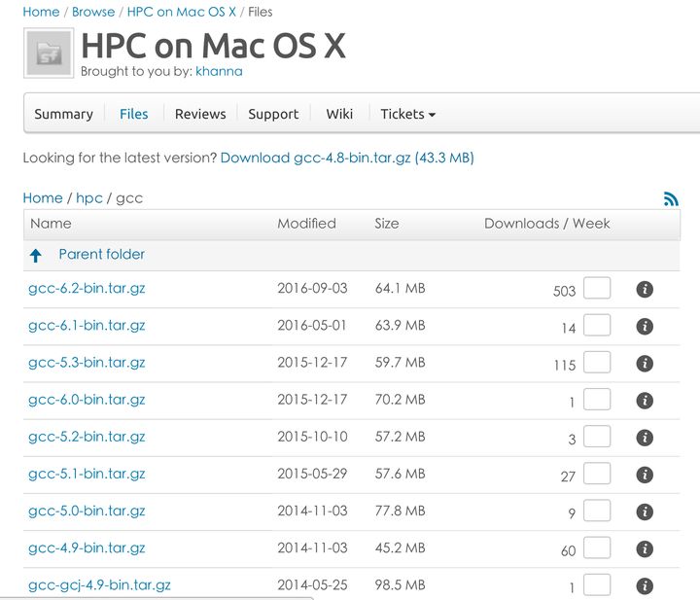Open info details for gcc-5.1-bin.tar.gz

[644, 475]
